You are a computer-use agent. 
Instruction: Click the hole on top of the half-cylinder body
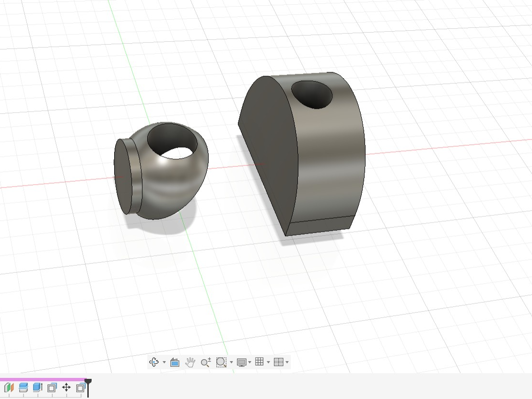click(x=312, y=94)
